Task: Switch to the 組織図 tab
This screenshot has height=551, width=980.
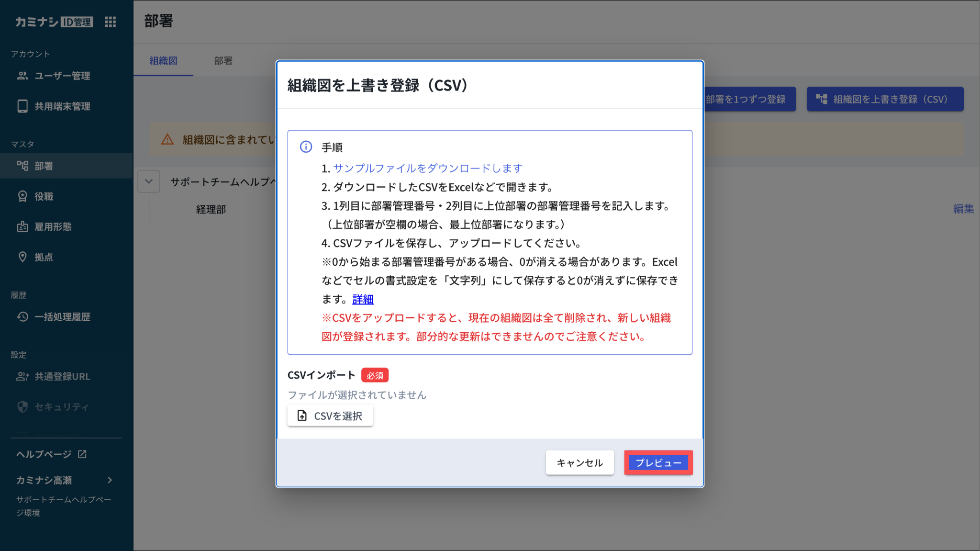Action: coord(163,61)
